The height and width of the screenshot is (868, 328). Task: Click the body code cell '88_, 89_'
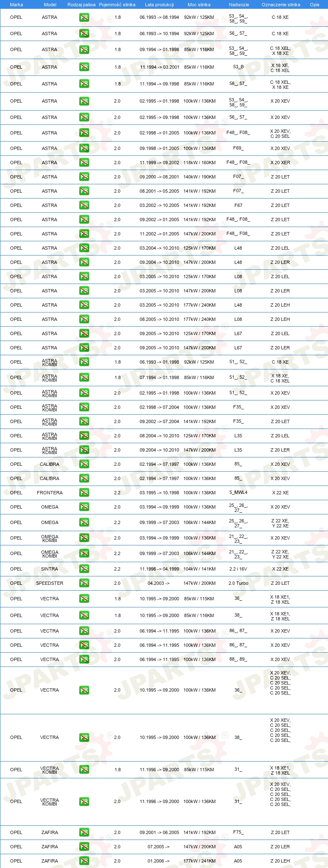(x=238, y=659)
